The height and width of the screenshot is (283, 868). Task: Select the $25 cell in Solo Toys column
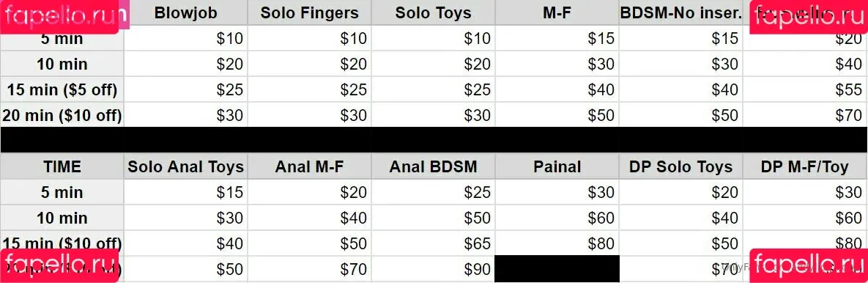434,89
